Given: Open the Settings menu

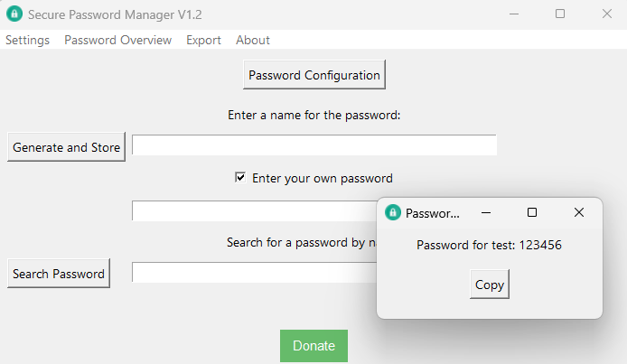Looking at the screenshot, I should point(28,40).
